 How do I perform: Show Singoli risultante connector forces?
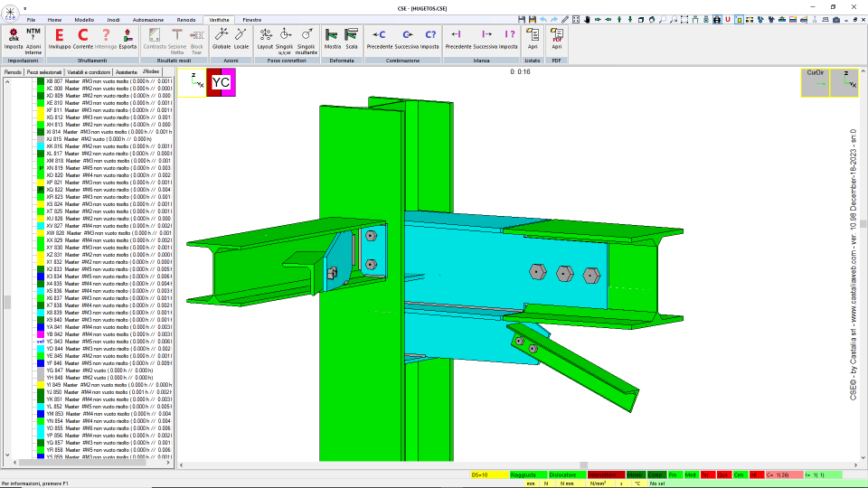click(307, 41)
